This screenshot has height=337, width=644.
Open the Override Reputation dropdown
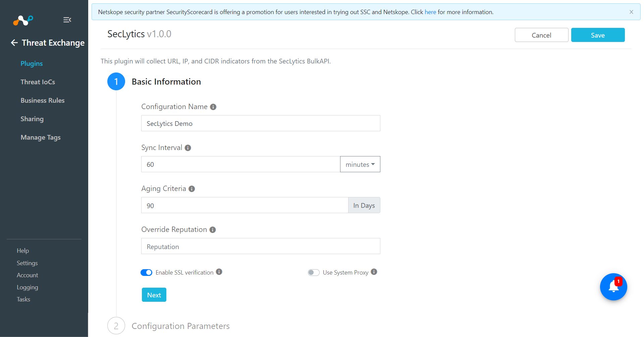coord(261,246)
